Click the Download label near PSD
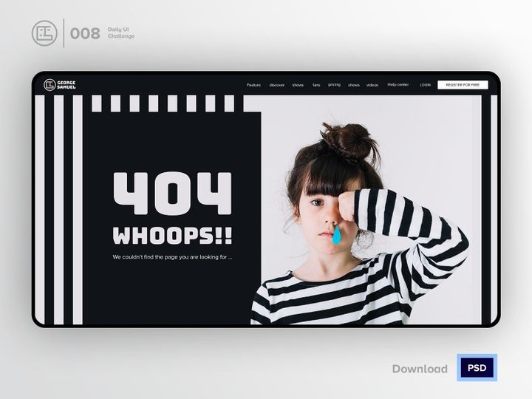This screenshot has width=532, height=399. point(420,369)
